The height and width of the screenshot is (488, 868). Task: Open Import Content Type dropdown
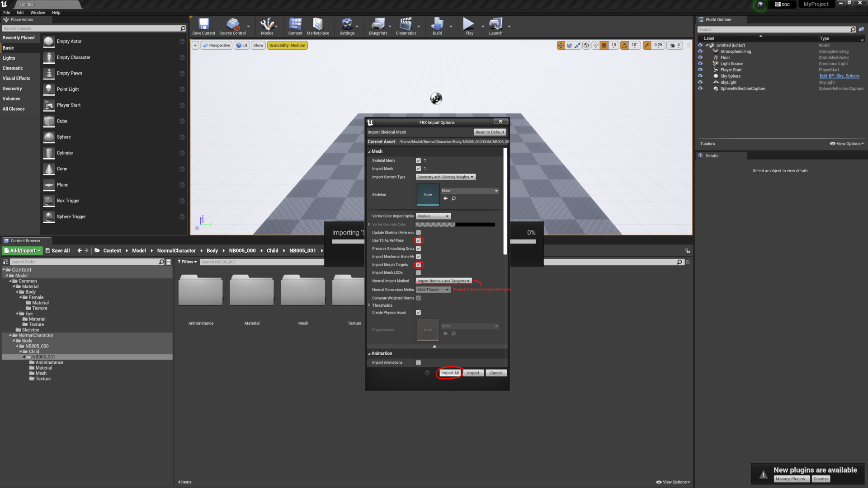[445, 177]
